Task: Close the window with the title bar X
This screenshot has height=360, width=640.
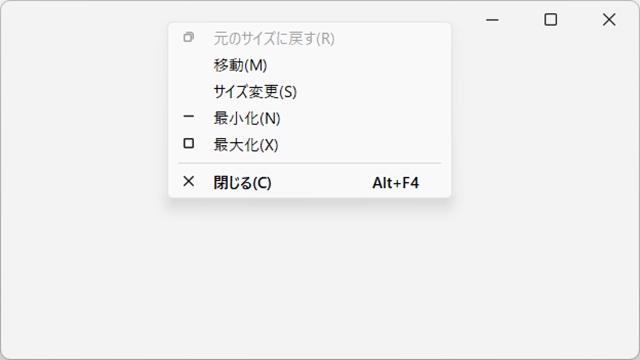Action: pyautogui.click(x=609, y=20)
